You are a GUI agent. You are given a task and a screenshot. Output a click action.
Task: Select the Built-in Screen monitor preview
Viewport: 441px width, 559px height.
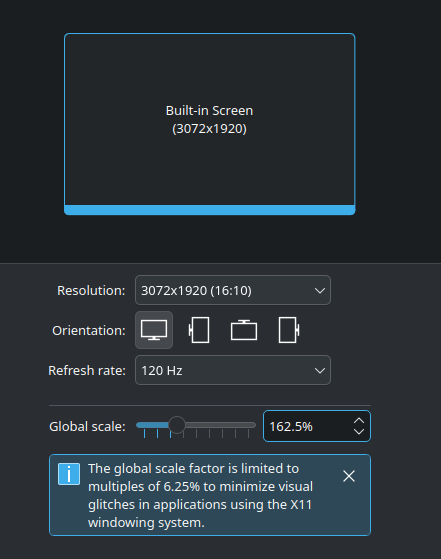[210, 124]
